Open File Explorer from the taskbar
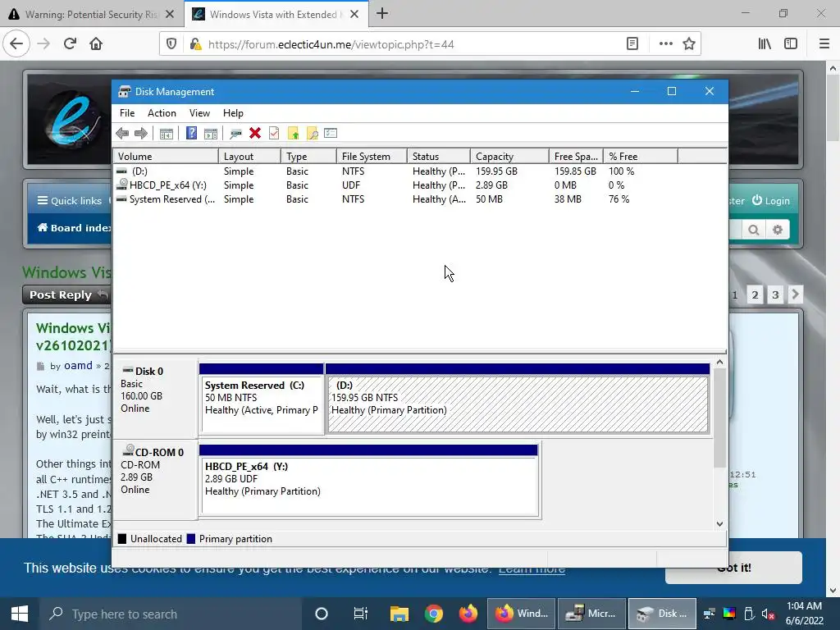This screenshot has width=840, height=630. tap(399, 614)
